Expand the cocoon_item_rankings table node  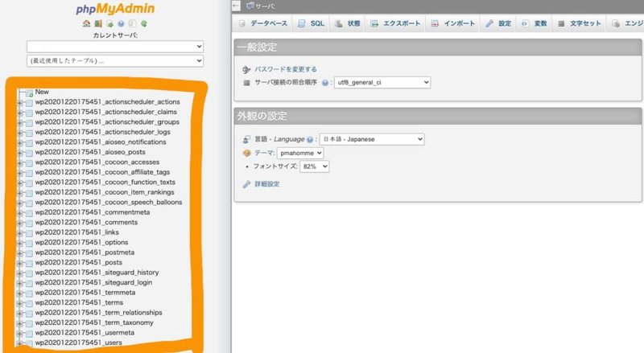[19, 193]
